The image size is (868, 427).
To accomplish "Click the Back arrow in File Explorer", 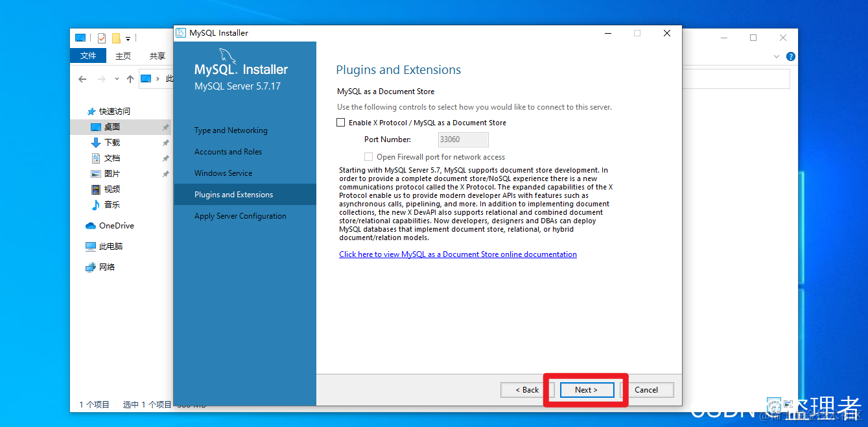I will pyautogui.click(x=82, y=79).
